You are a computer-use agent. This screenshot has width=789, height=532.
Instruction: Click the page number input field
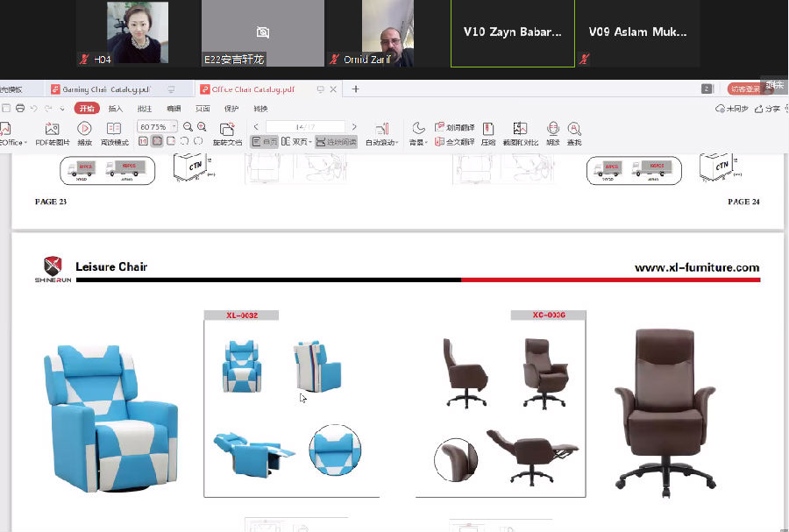pos(305,127)
